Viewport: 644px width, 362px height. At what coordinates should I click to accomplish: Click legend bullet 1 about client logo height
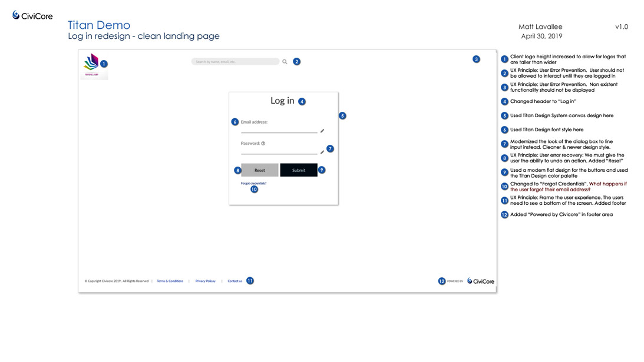504,59
